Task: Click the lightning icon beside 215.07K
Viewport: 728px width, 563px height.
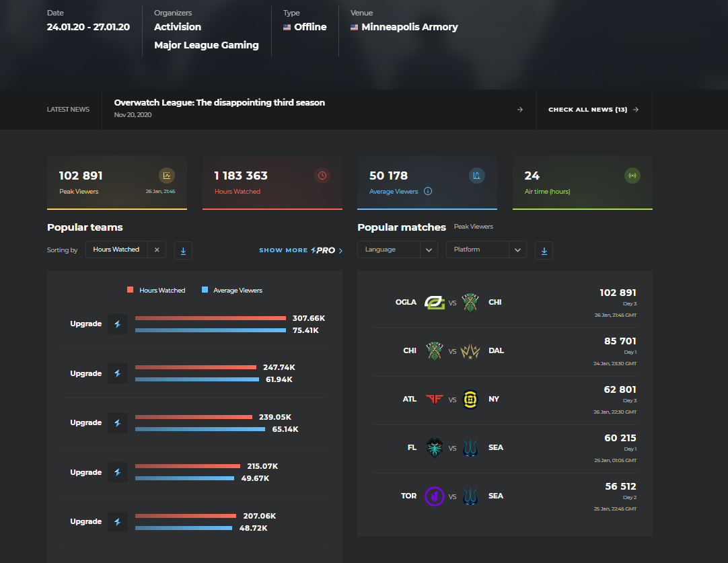Action: click(x=118, y=472)
